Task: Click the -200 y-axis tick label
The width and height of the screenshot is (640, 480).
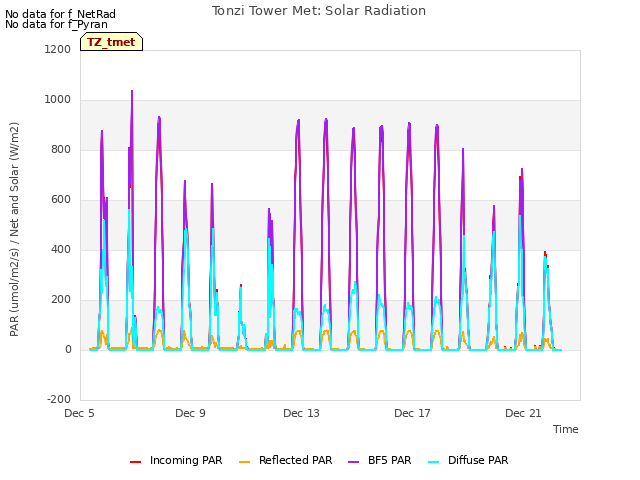Action: [59, 399]
